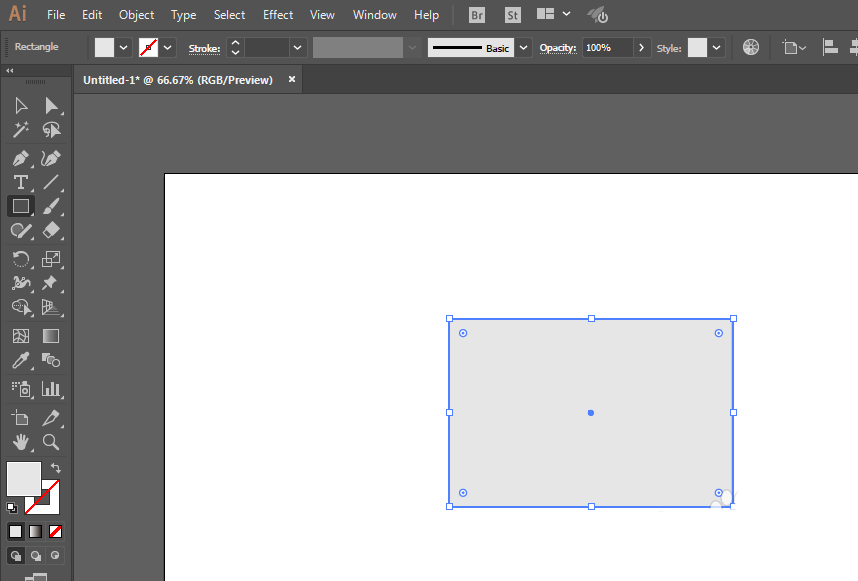The height and width of the screenshot is (581, 858).
Task: Open the stroke weight dropdown
Action: (x=297, y=48)
